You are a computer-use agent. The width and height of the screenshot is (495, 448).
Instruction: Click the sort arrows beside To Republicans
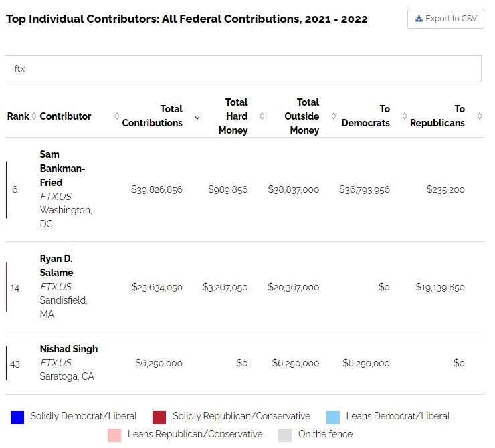[479, 116]
